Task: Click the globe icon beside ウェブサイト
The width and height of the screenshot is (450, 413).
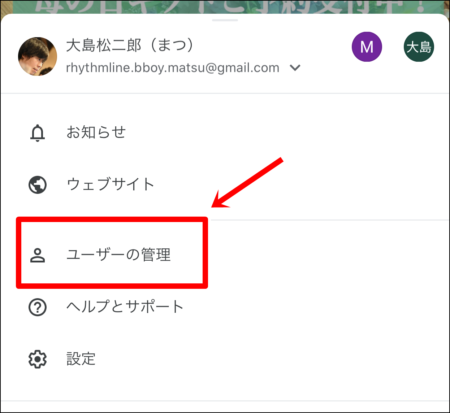Action: [x=37, y=185]
